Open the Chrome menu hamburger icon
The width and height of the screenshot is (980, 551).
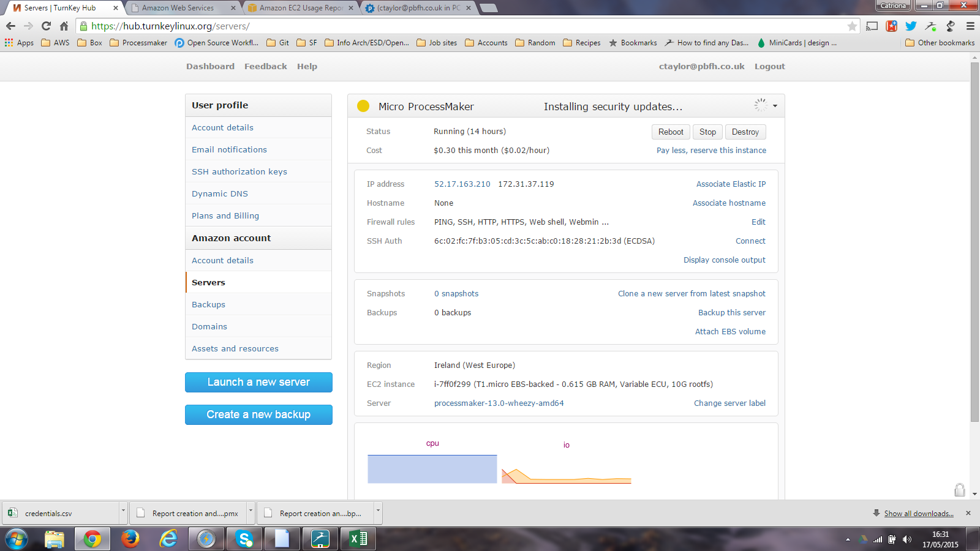pyautogui.click(x=970, y=26)
